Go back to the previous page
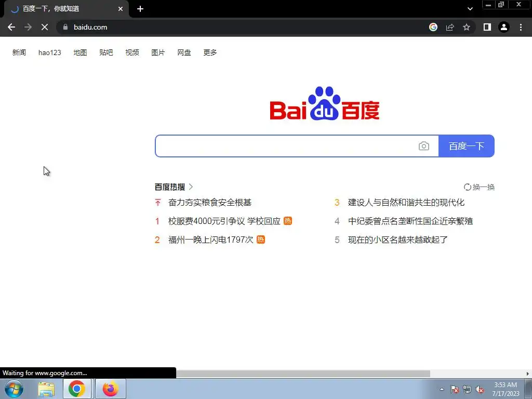Viewport: 532px width, 399px height. [11, 27]
